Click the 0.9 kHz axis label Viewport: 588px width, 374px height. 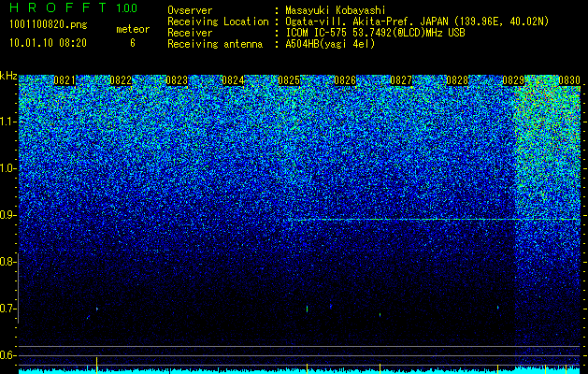7,215
